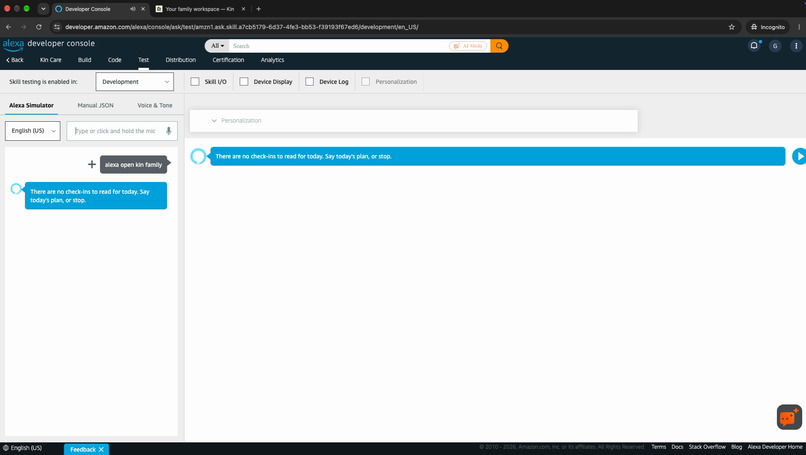Reload the page with browser refresh icon
806x455 pixels.
pyautogui.click(x=39, y=27)
